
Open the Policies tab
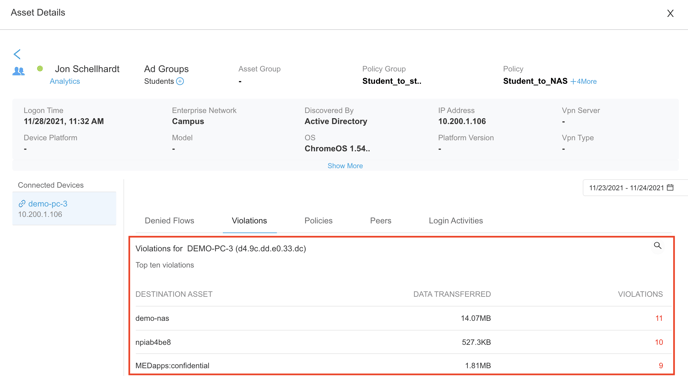tap(318, 221)
